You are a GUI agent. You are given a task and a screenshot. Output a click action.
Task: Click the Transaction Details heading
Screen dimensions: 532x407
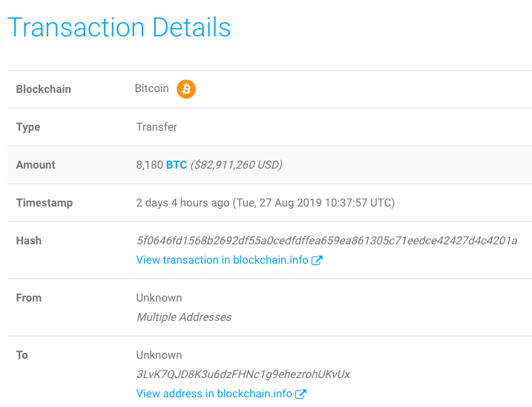coord(119,27)
